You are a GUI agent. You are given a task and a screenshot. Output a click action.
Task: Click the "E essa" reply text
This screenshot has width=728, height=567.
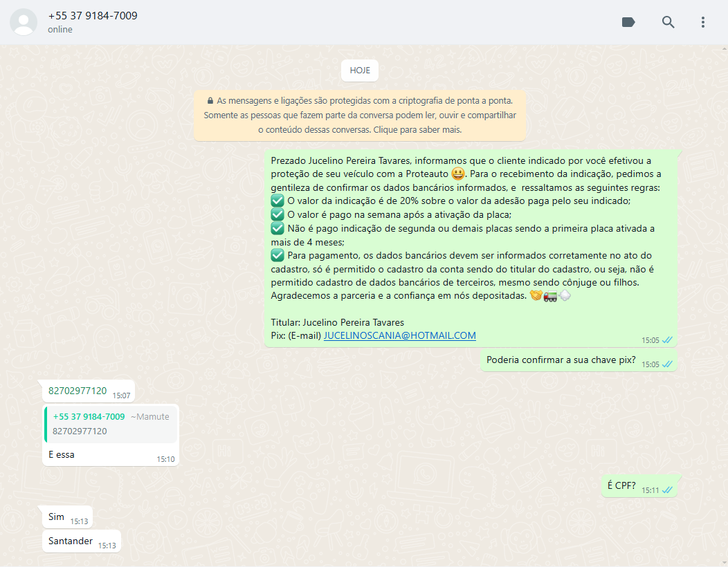(x=62, y=454)
